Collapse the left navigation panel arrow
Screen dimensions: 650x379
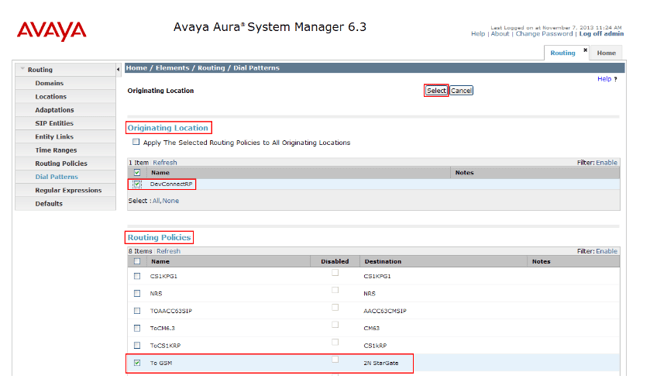118,69
